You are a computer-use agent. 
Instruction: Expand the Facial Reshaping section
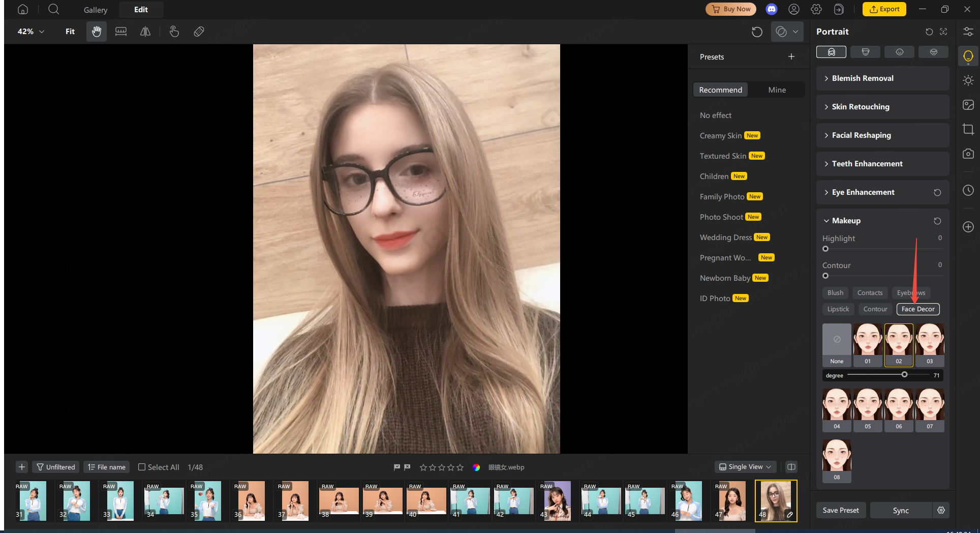coord(883,135)
